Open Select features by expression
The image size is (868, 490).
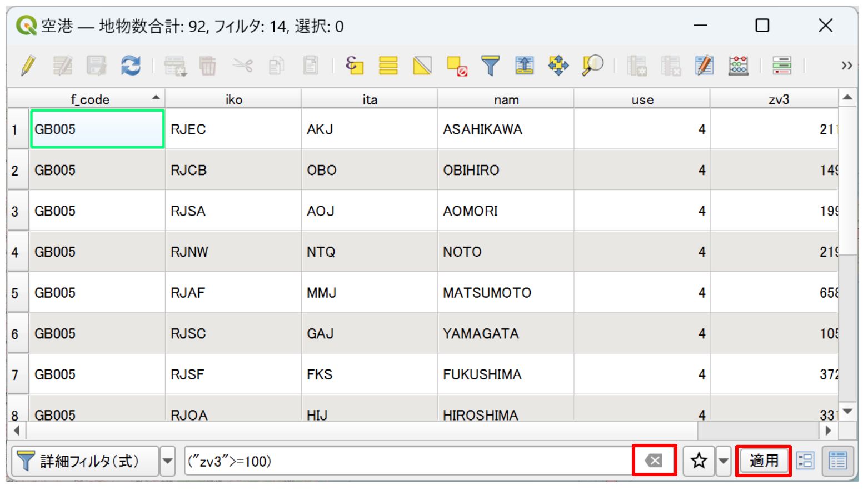click(x=354, y=66)
